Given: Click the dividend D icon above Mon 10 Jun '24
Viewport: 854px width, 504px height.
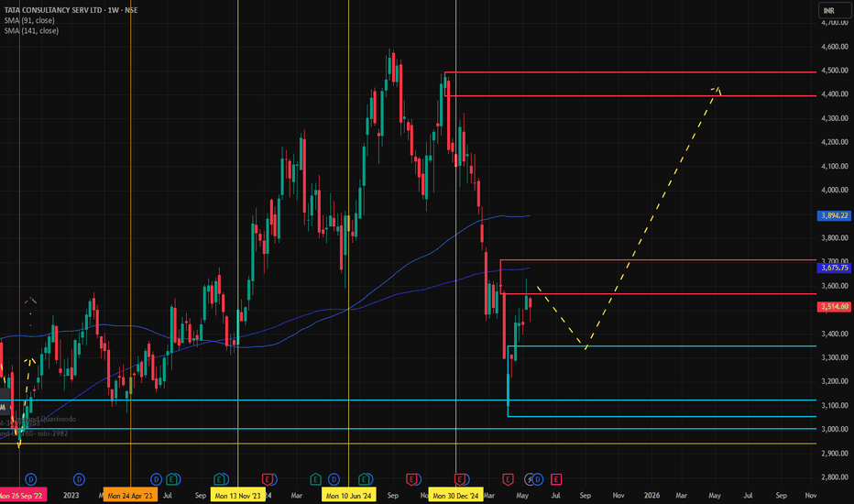Looking at the screenshot, I should click(x=334, y=479).
